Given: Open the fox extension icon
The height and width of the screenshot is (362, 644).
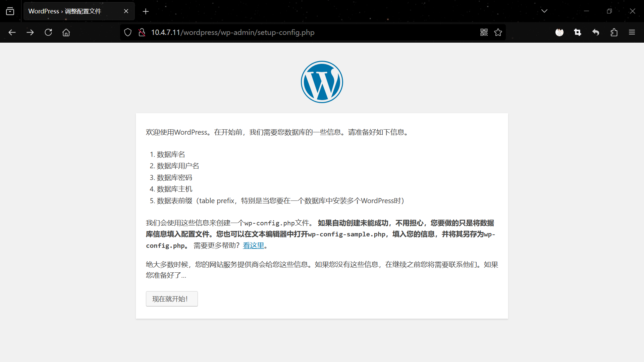Looking at the screenshot, I should tap(559, 32).
